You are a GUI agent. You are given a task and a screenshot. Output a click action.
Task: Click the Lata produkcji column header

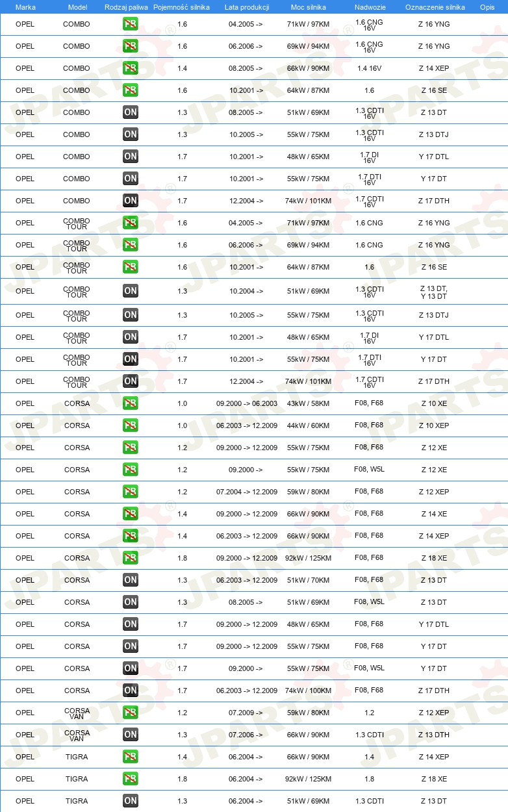click(x=246, y=7)
